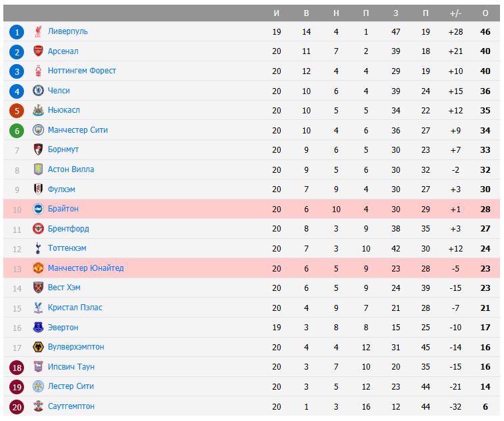The height and width of the screenshot is (421, 504).
Task: Sort table by the О points column header
Action: tap(485, 13)
